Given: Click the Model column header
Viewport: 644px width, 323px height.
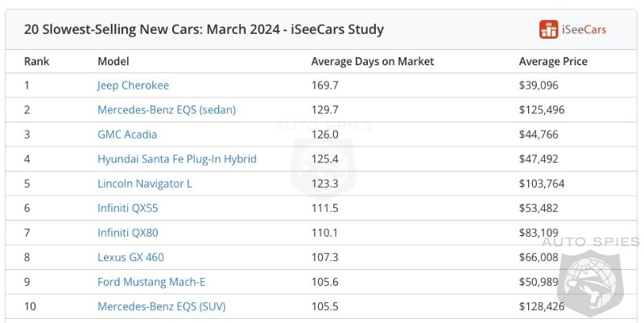Looking at the screenshot, I should point(114,61).
